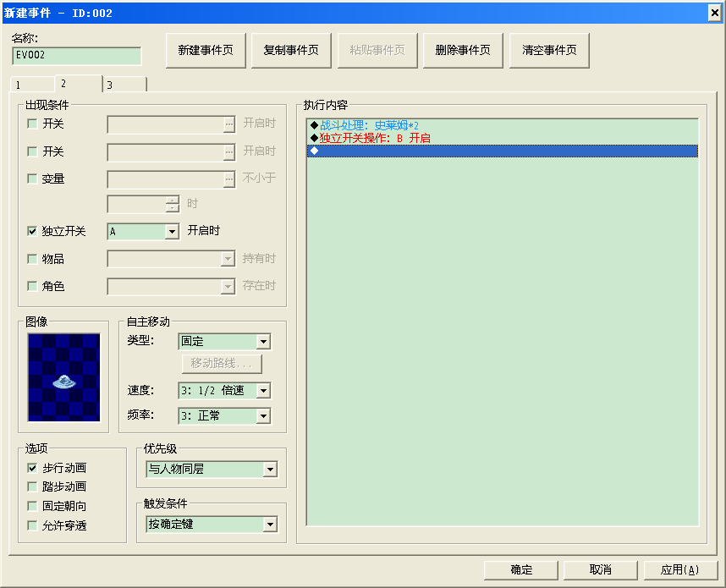
Task: Toggle the 变量 condition checkbox
Action: (32, 179)
